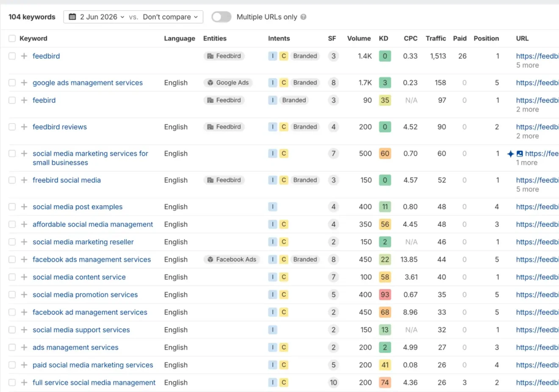Click plus icon for social media support services

[24, 330]
